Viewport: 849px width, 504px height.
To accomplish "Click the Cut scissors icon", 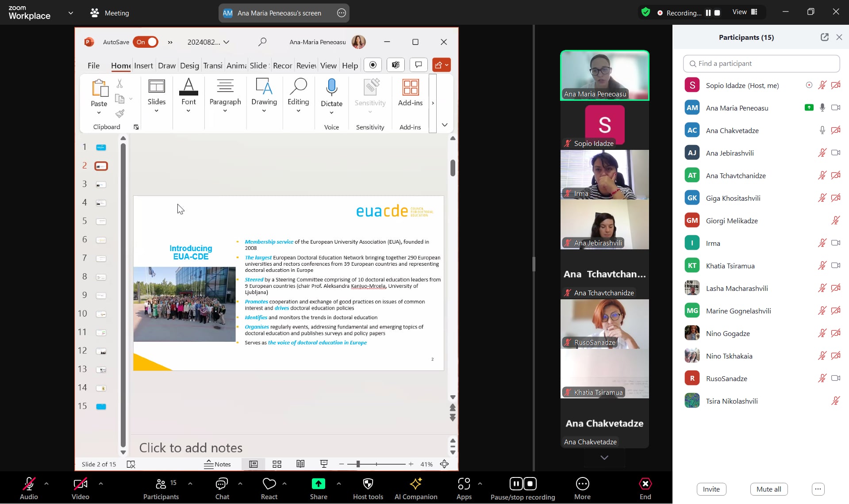I will coord(119,84).
